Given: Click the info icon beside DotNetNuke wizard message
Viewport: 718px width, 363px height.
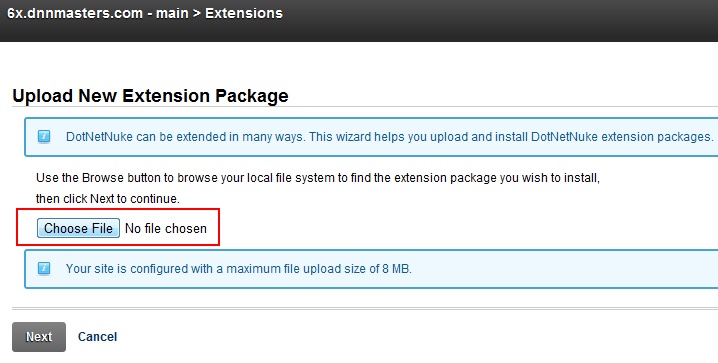Looking at the screenshot, I should (x=44, y=136).
